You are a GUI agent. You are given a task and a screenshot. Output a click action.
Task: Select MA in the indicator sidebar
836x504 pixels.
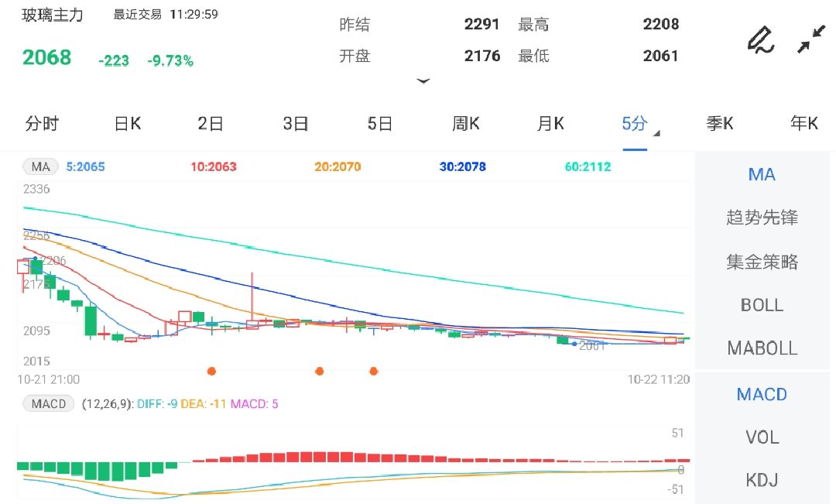tap(762, 174)
